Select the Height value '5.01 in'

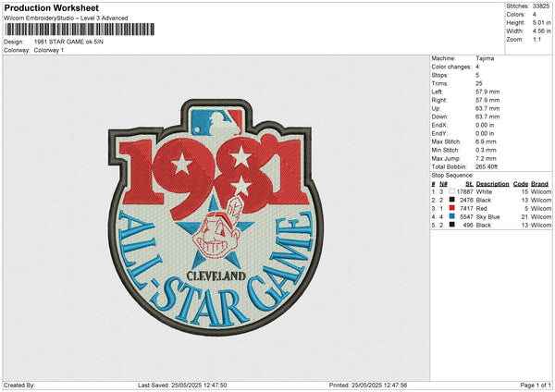pos(541,22)
